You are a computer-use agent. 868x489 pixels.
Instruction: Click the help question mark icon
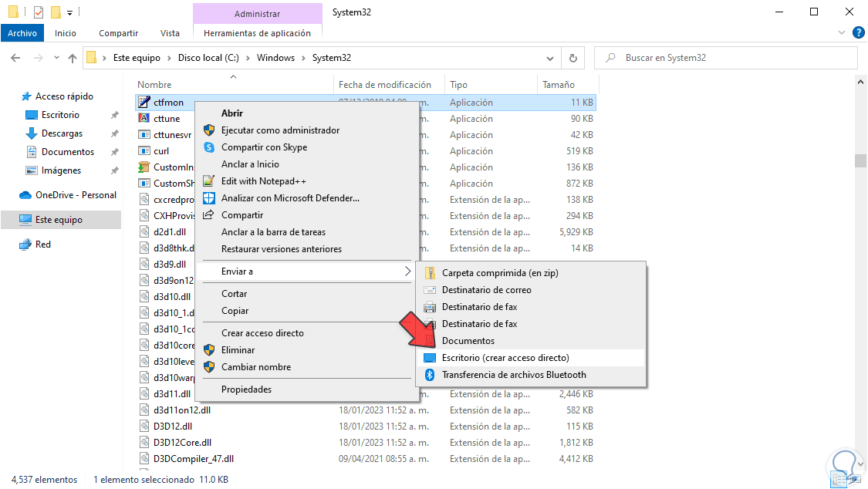point(858,32)
